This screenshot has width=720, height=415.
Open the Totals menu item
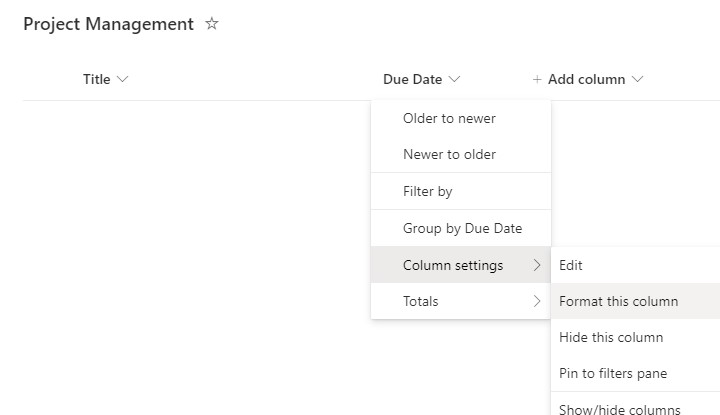[x=421, y=301]
